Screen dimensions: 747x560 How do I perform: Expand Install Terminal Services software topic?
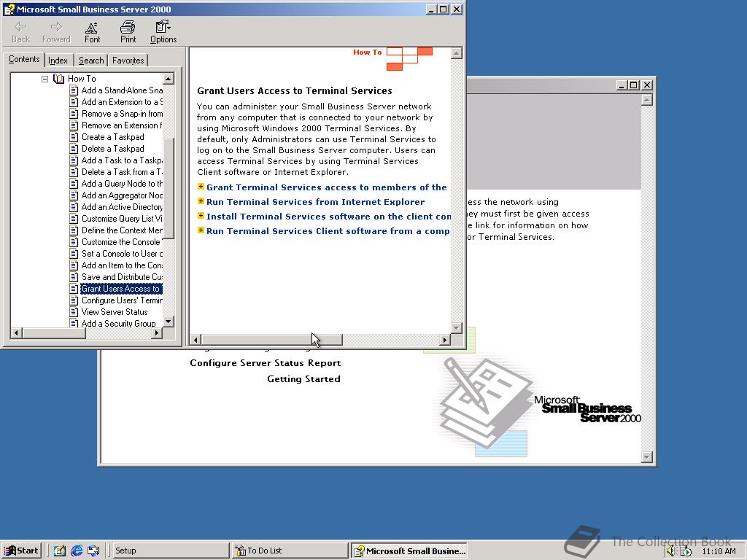201,216
